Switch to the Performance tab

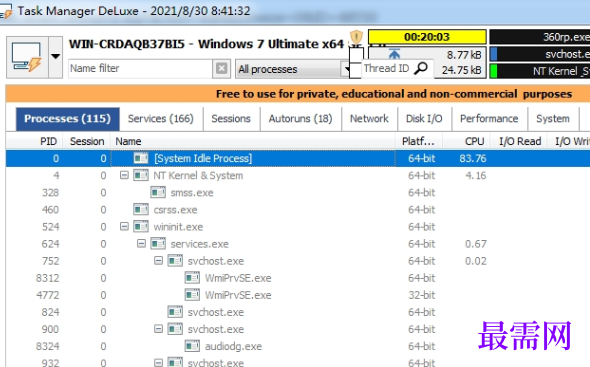tap(489, 119)
